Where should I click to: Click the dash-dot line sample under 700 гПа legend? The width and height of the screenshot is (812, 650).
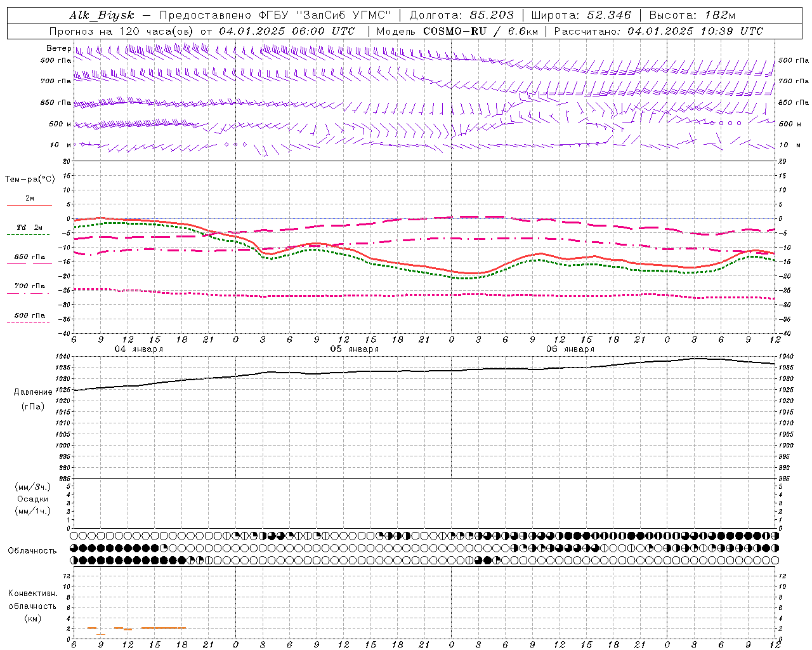(28, 293)
